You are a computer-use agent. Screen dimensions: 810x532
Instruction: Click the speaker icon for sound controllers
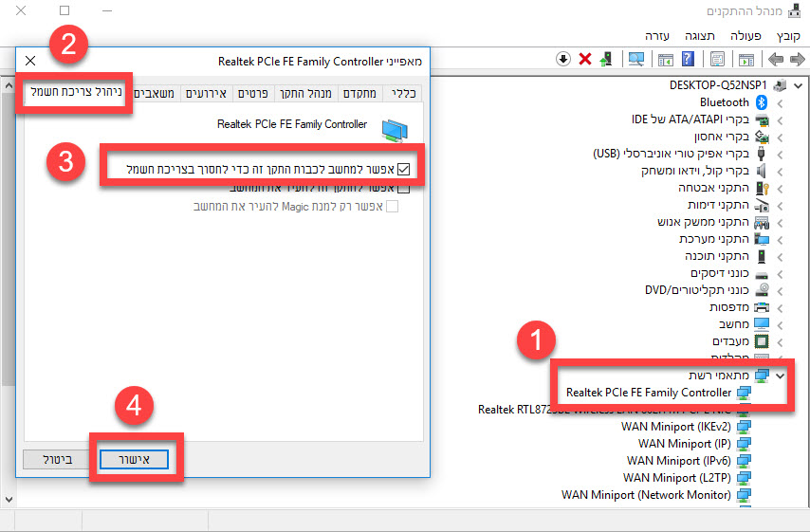(762, 171)
